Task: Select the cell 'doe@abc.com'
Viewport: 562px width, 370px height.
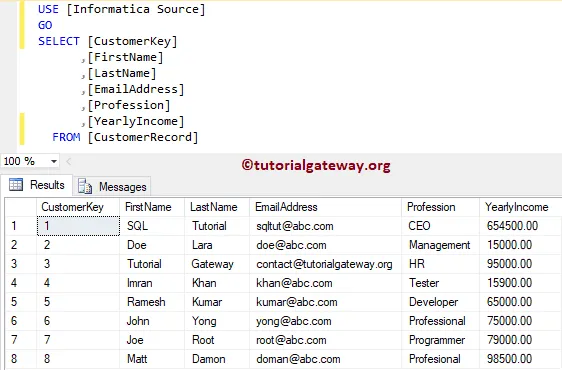Action: [325, 245]
